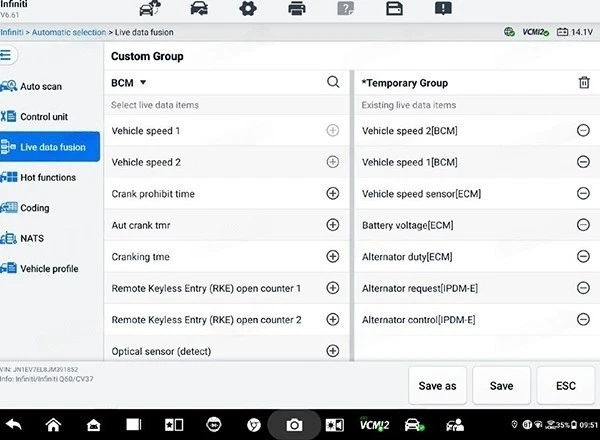This screenshot has height=440, width=600.
Task: Remove Alternator duty[ECM] from group
Action: point(583,256)
